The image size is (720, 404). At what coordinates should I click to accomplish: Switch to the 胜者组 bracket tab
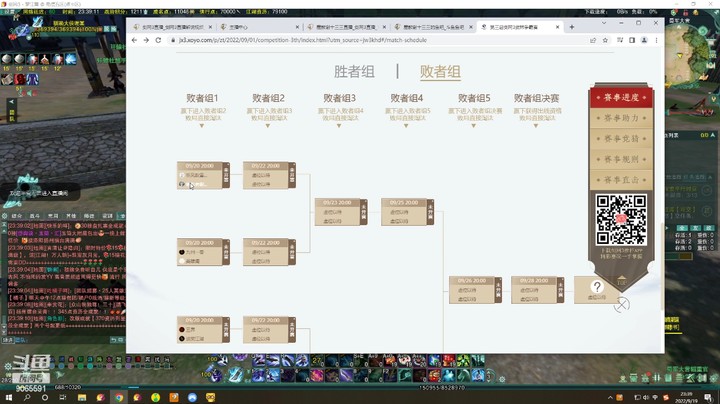coord(354,72)
